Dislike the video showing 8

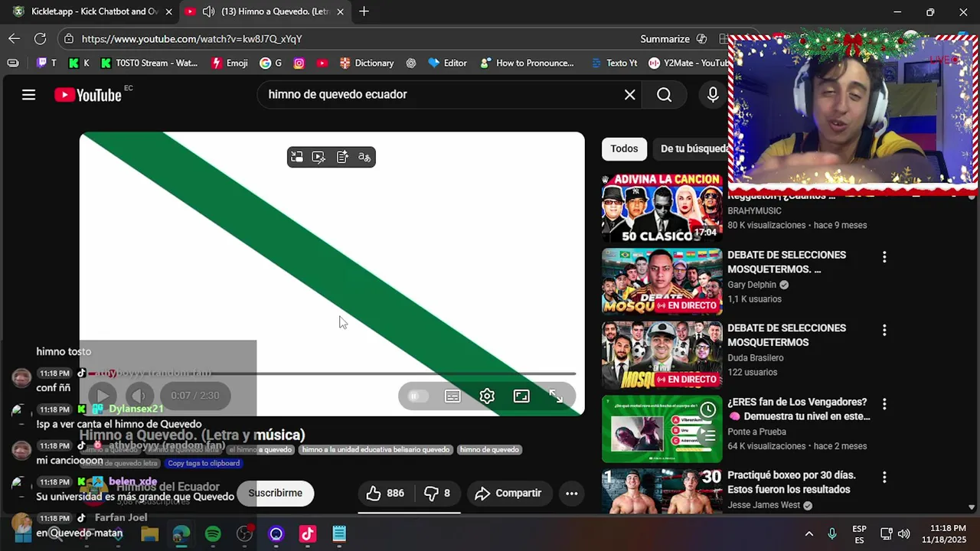[437, 494]
